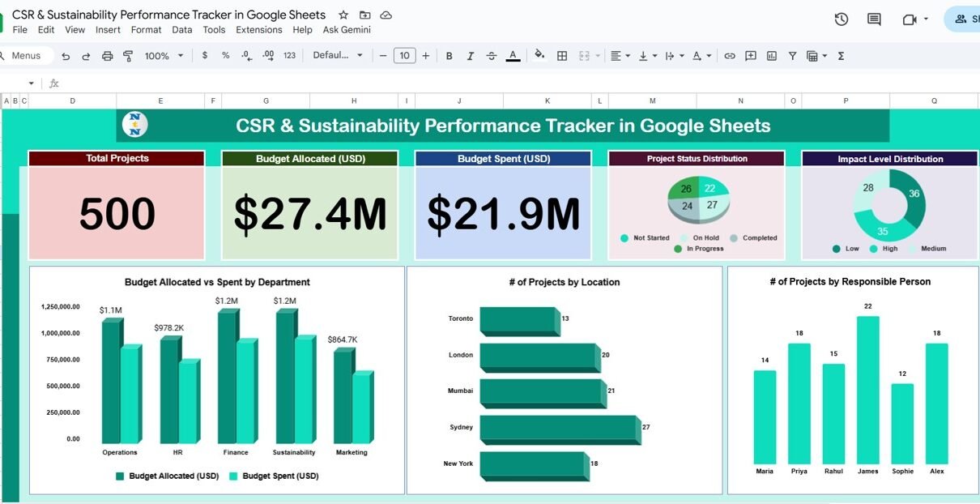Click the Share button

965,19
